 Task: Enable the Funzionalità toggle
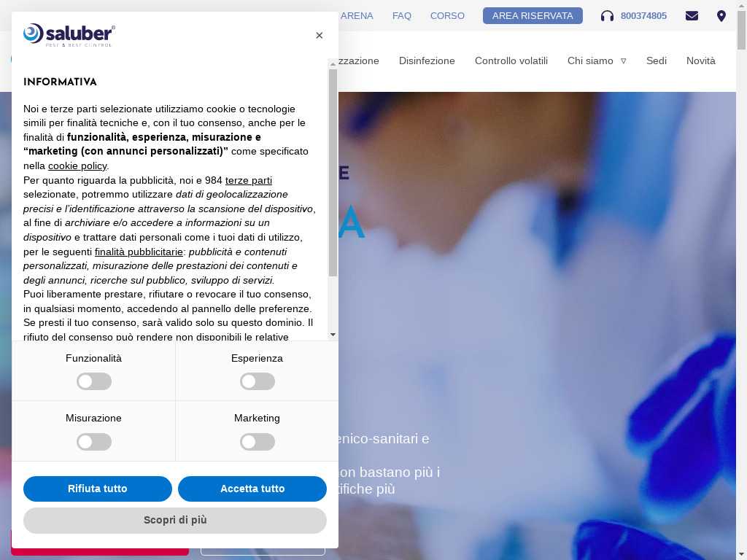click(x=94, y=381)
